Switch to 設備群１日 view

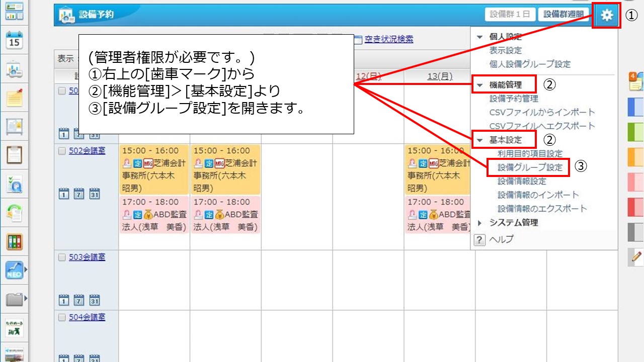[x=510, y=14]
